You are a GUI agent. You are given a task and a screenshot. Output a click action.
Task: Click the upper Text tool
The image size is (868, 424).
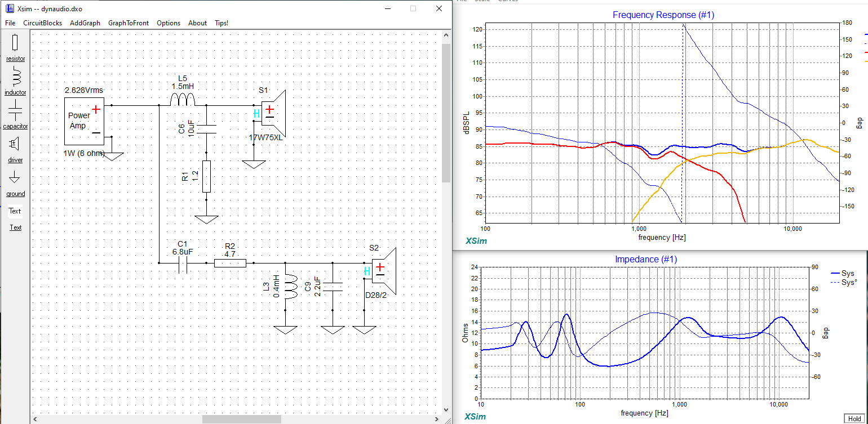pyautogui.click(x=15, y=211)
